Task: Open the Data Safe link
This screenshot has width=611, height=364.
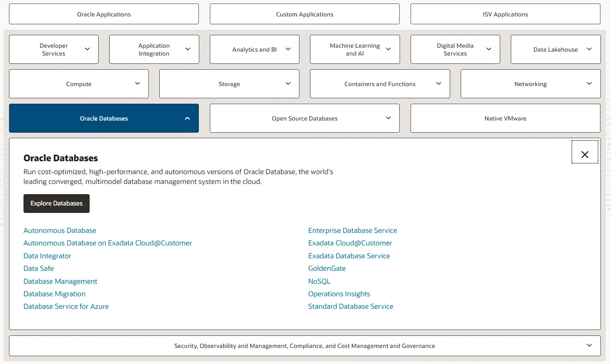Action: 39,268
